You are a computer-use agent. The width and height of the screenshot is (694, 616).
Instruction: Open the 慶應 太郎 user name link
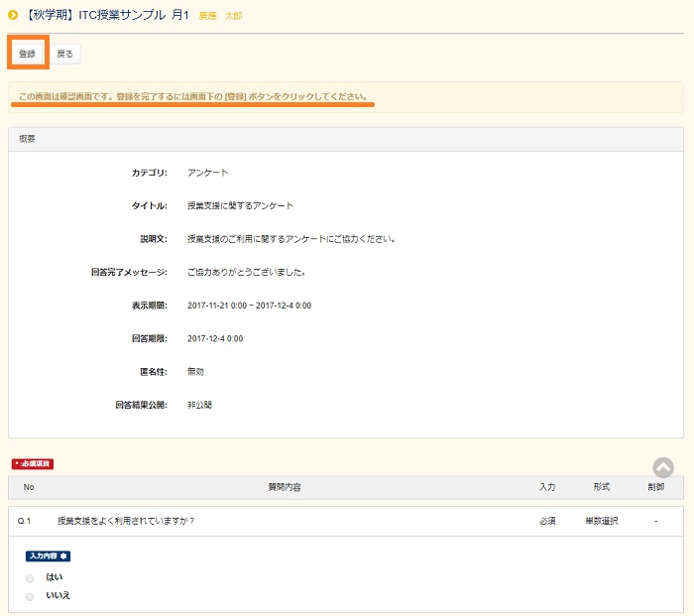pos(220,16)
